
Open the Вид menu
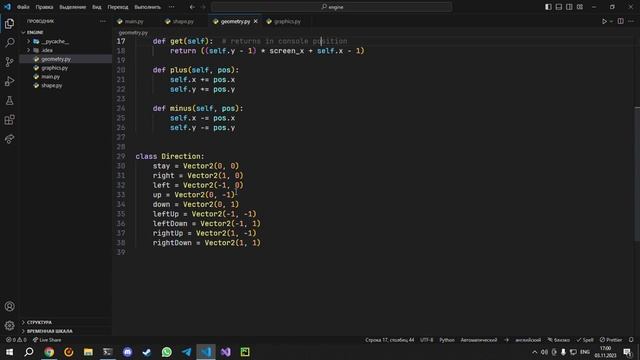point(97,7)
